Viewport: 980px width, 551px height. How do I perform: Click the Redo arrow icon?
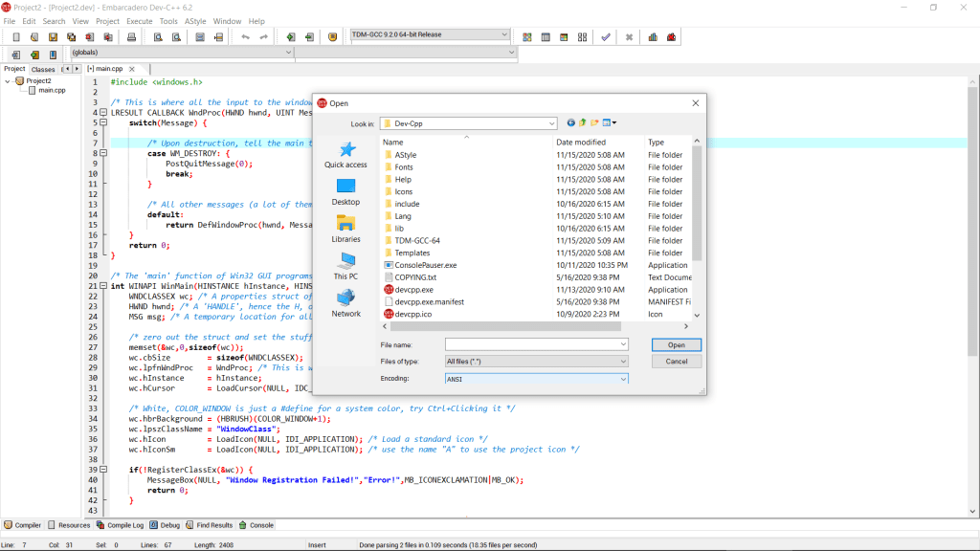point(264,37)
